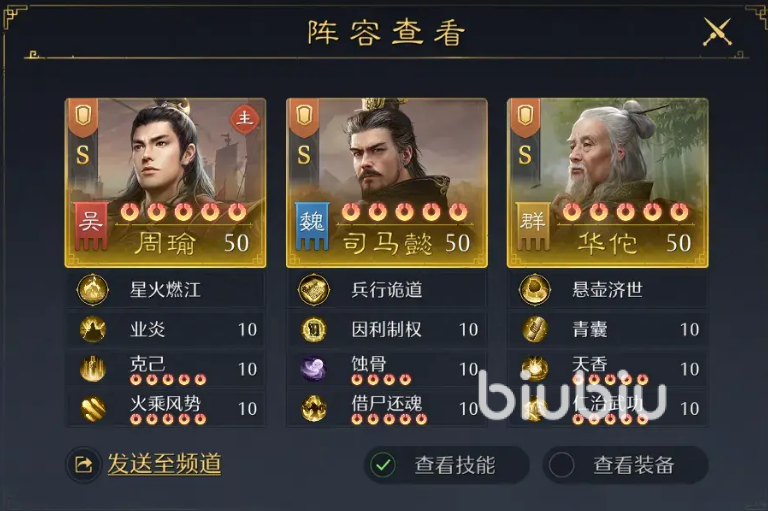Tap the 借尸还魂 skill icon

[314, 409]
